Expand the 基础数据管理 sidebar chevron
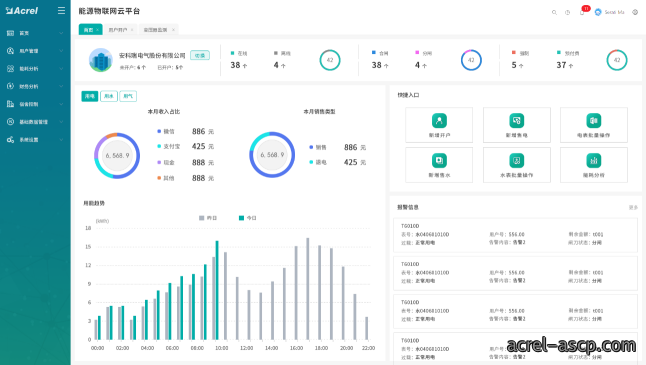Viewport: 646px width, 365px height. pos(61,122)
